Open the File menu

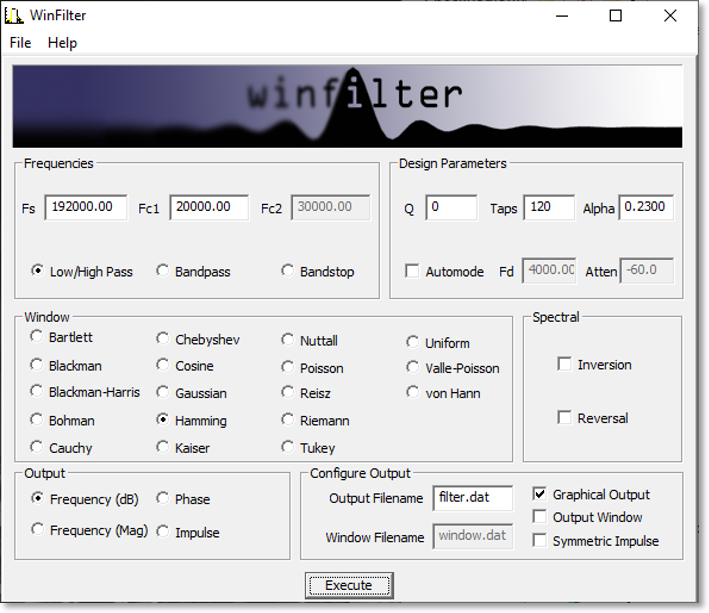(20, 43)
